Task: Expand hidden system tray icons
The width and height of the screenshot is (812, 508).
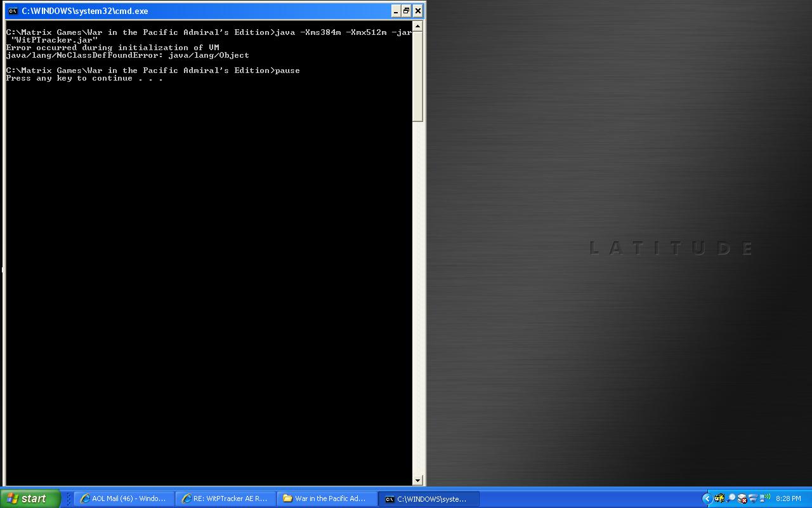Action: click(x=707, y=498)
